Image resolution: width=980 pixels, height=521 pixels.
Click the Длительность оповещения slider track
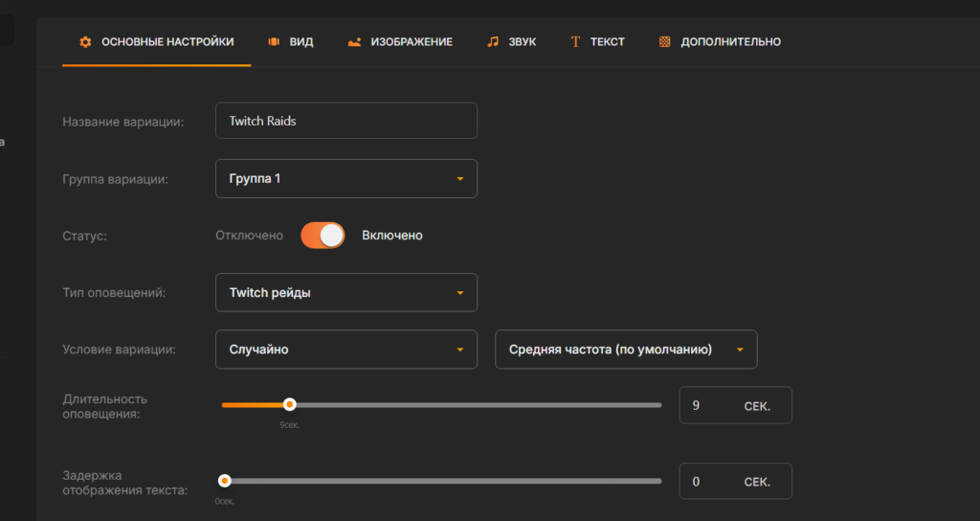point(441,405)
